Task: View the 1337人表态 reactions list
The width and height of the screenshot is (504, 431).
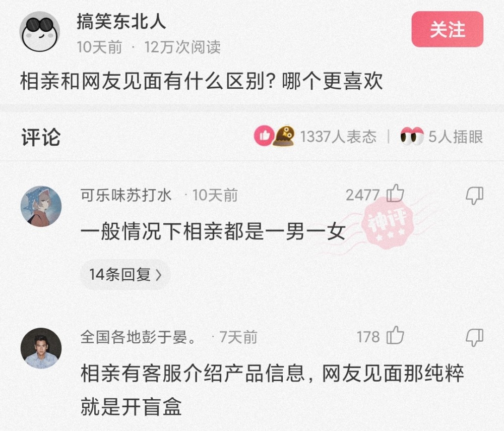Action: point(338,137)
